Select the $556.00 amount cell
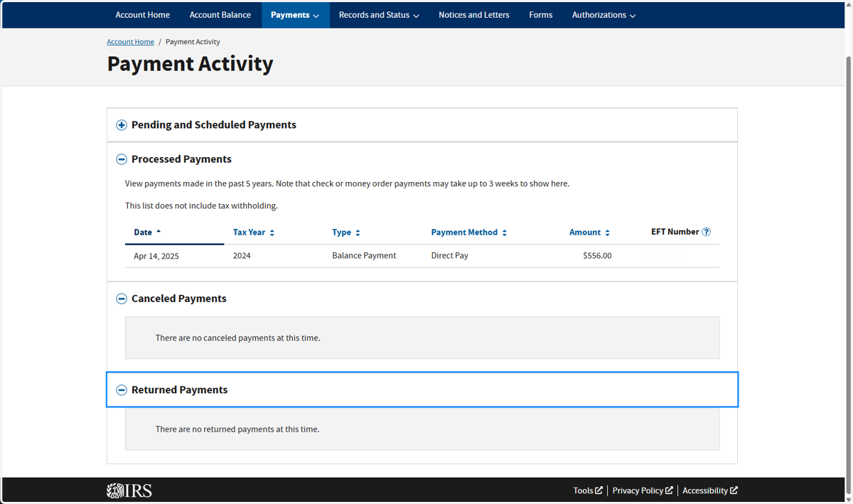The height and width of the screenshot is (504, 853). pyautogui.click(x=597, y=256)
